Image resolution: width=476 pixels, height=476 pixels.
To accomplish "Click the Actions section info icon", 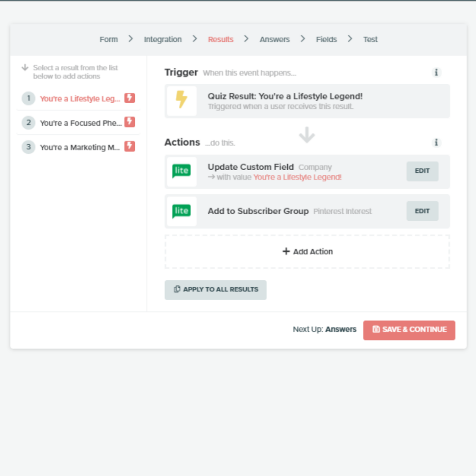I will tap(436, 142).
